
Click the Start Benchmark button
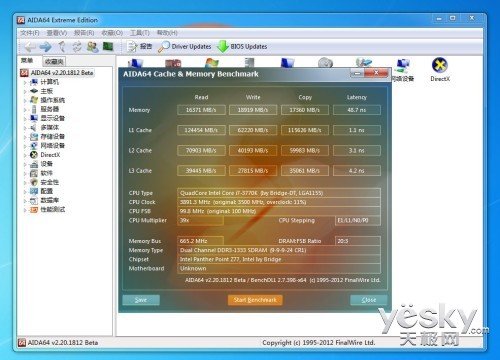coord(255,300)
